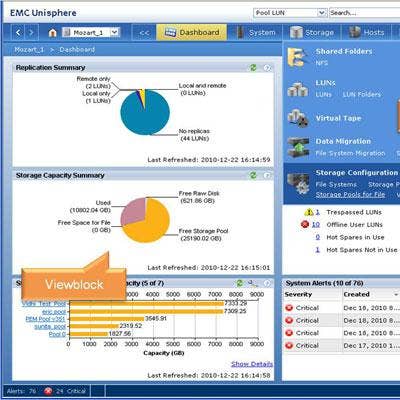This screenshot has height=400, width=400.
Task: Open settings wrench in pool capacity panel
Action: pyautogui.click(x=253, y=283)
